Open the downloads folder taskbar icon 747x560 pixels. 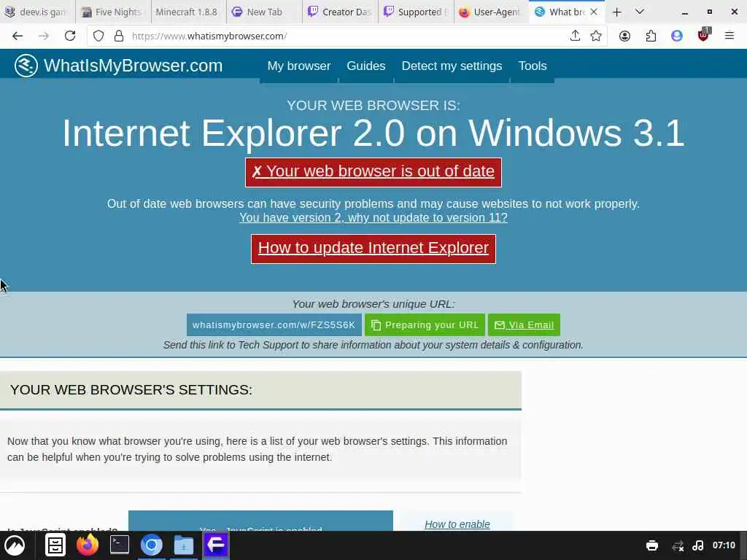click(x=183, y=545)
